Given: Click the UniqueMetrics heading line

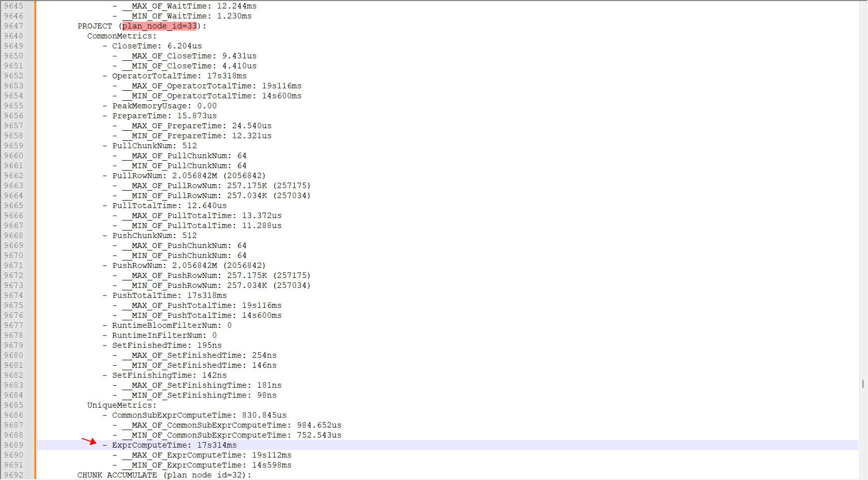Looking at the screenshot, I should click(x=122, y=405).
